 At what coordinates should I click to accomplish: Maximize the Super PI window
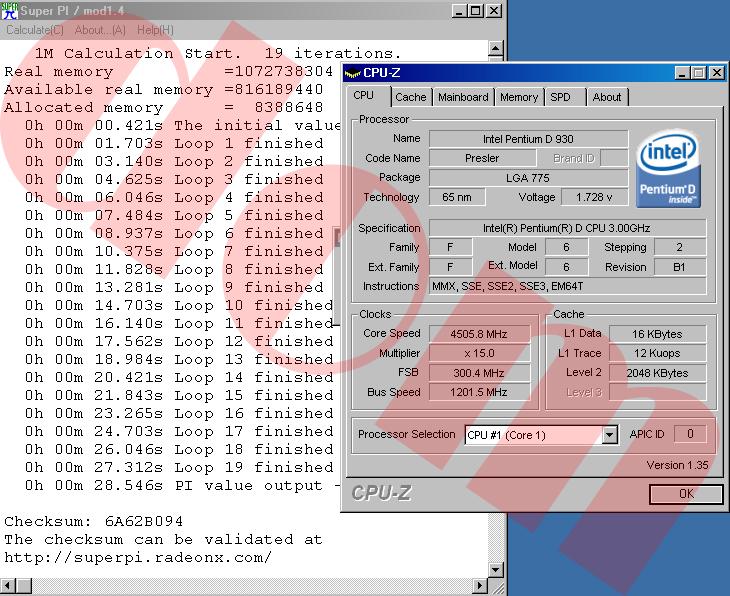click(476, 11)
